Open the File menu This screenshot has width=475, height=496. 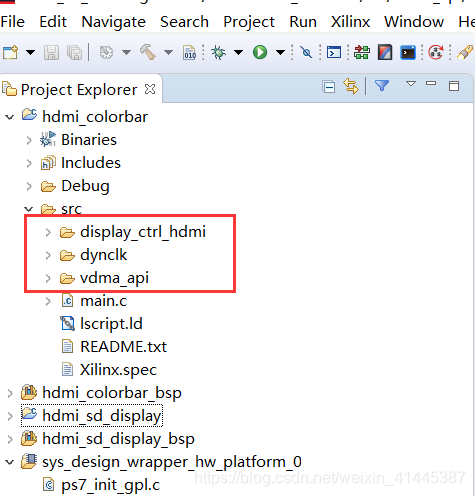13,22
